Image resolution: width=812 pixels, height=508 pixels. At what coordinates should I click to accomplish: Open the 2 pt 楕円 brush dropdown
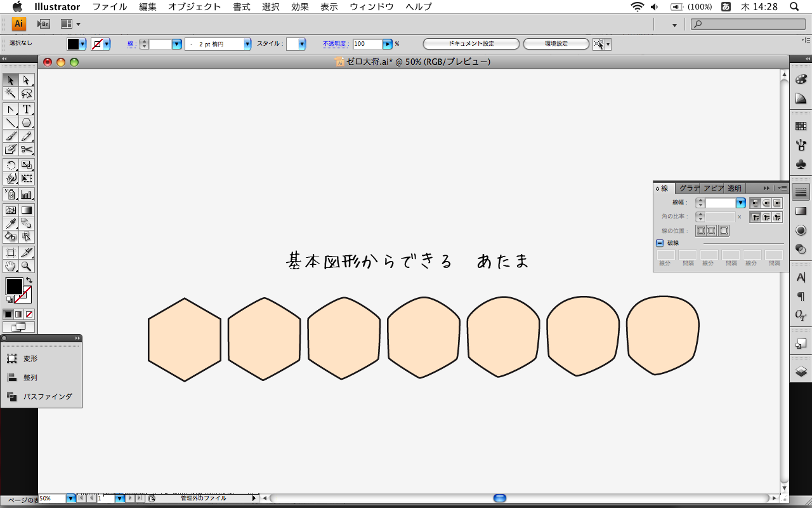tap(247, 44)
